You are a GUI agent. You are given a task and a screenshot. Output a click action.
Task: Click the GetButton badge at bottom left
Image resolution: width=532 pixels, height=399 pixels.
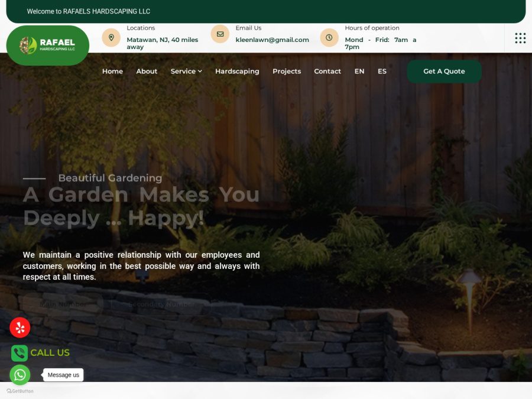(x=20, y=391)
